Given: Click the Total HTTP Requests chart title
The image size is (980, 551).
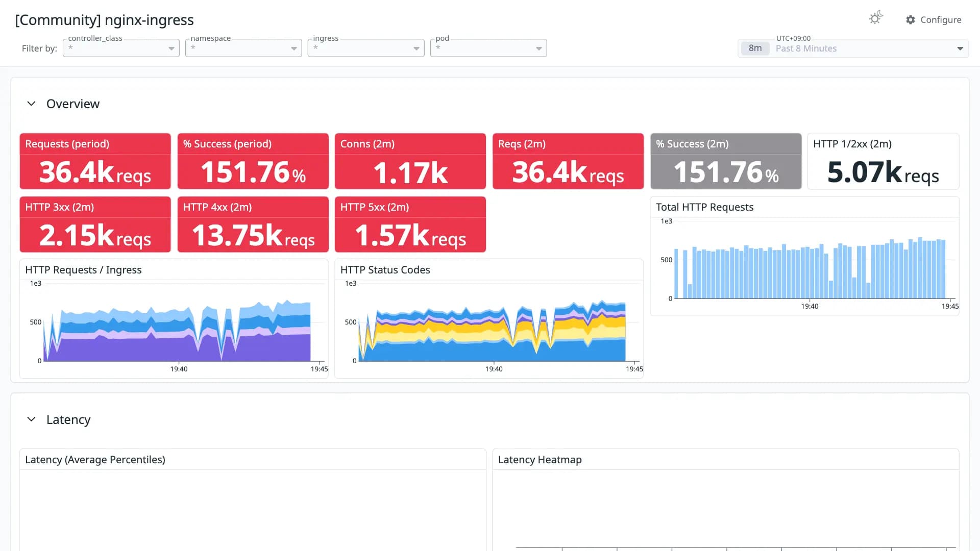Looking at the screenshot, I should [x=704, y=207].
